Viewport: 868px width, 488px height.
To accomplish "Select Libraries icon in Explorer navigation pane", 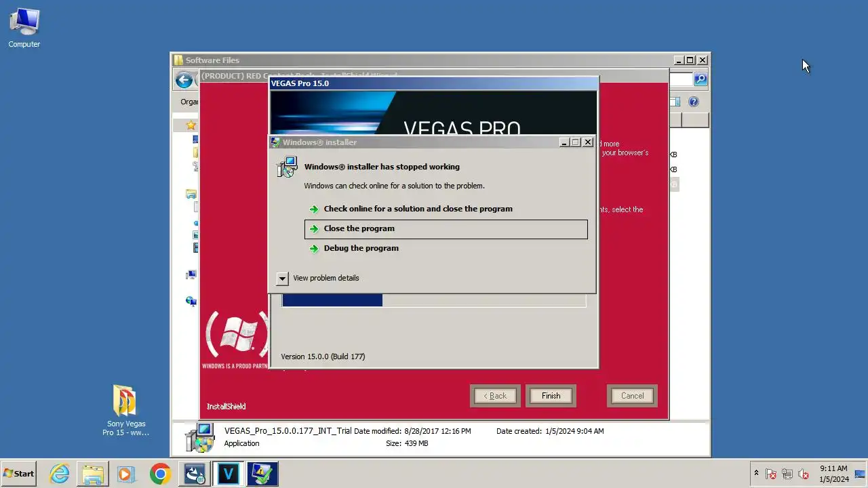I will pos(191,194).
